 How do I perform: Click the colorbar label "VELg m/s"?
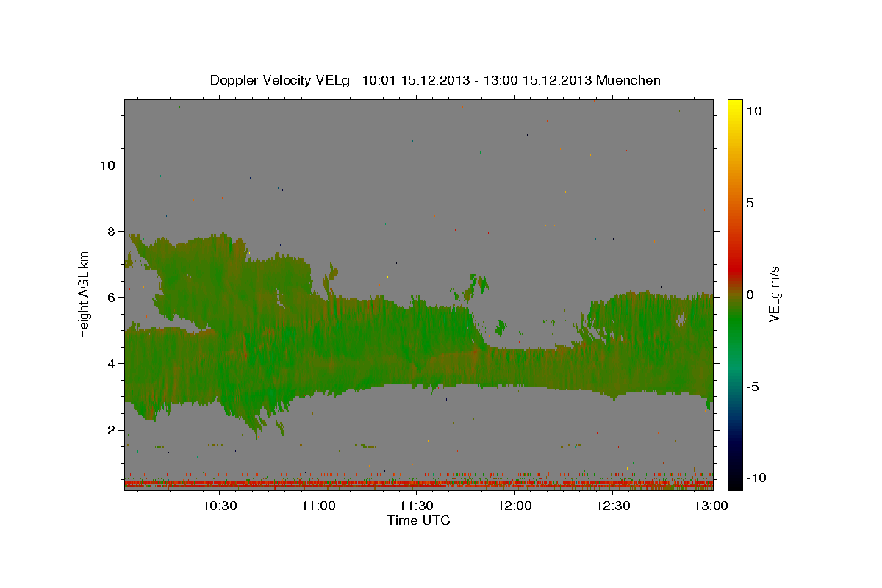(x=774, y=294)
